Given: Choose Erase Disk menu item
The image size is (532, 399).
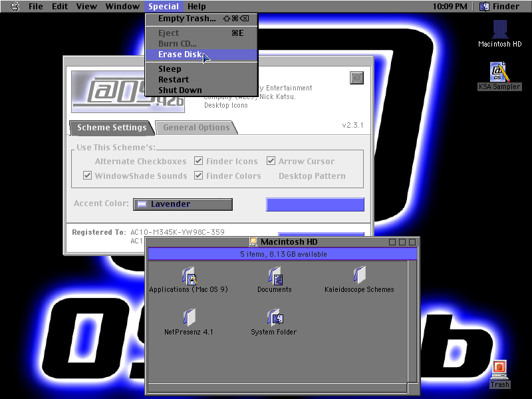Looking at the screenshot, I should click(x=201, y=55).
